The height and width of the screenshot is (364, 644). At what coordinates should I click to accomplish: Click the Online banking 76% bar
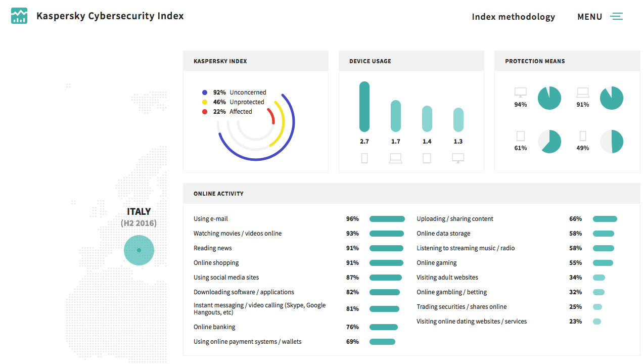(x=384, y=327)
